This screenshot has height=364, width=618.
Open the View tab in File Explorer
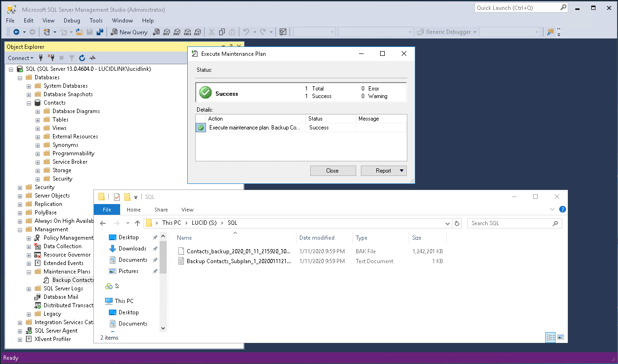tap(187, 210)
